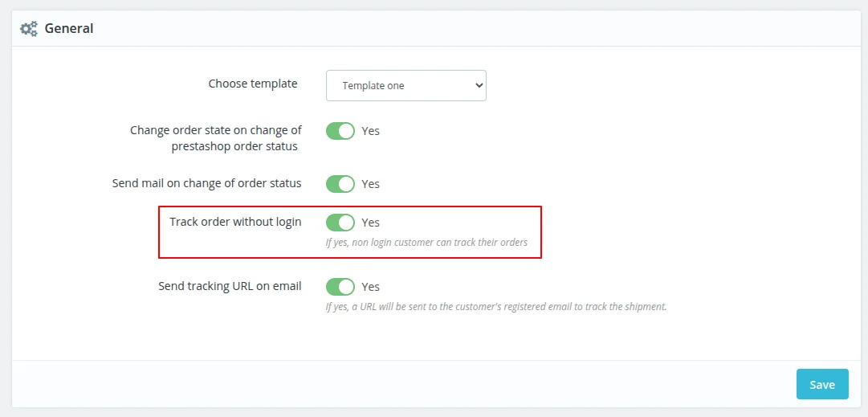Turn off Track order without login switch
The image size is (868, 417).
[x=340, y=223]
